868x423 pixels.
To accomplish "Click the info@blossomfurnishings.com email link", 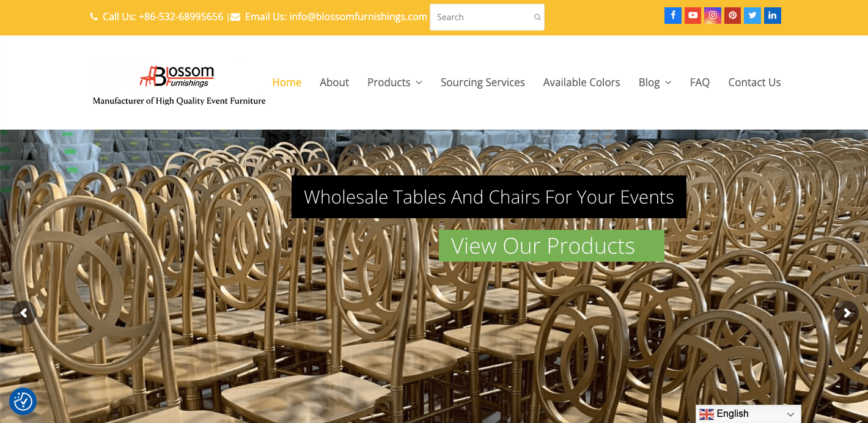I will click(x=358, y=17).
